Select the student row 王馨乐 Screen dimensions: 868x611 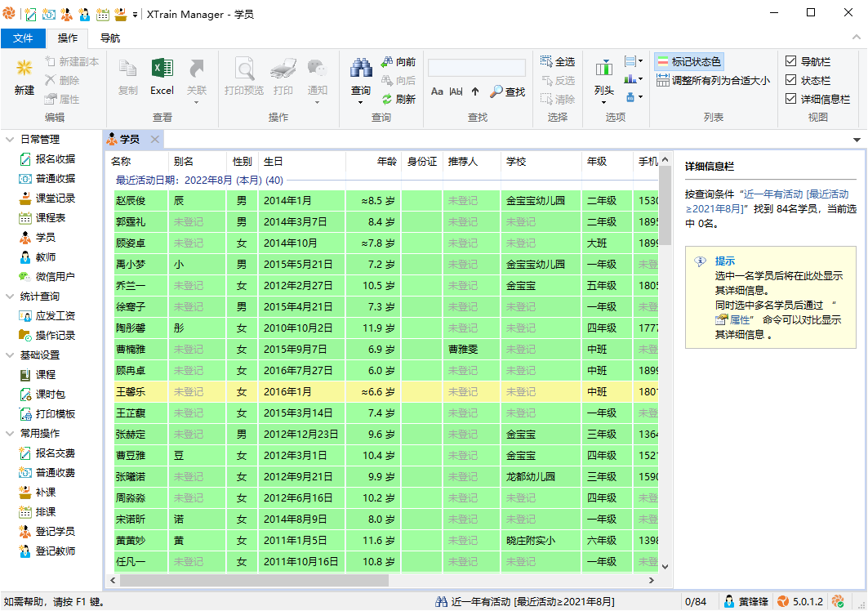pos(386,391)
